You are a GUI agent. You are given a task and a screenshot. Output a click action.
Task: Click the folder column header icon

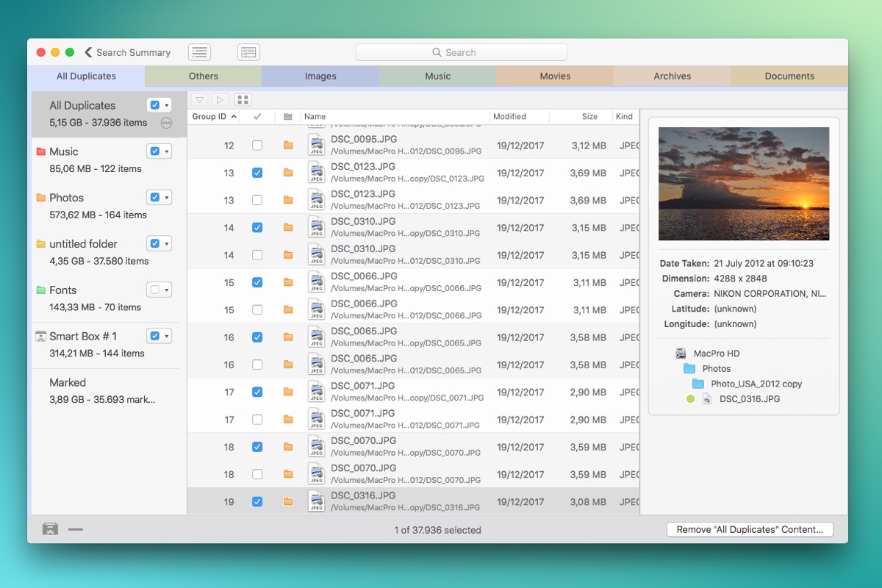[x=288, y=116]
